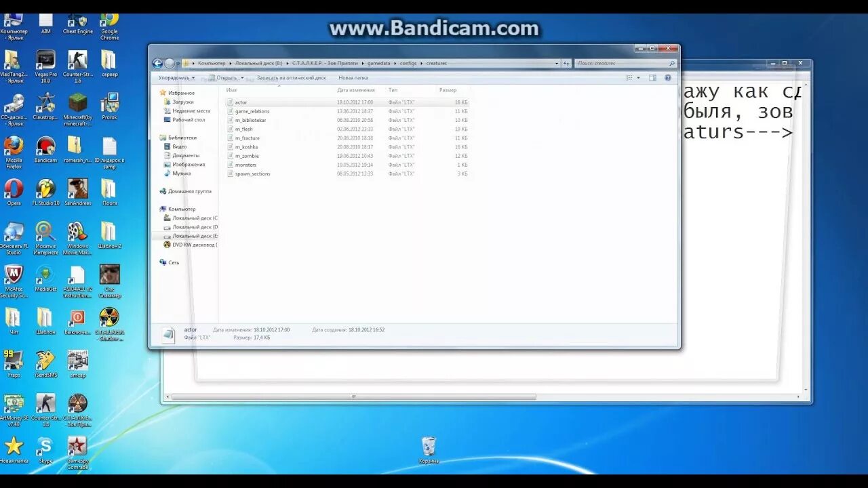Select the game_relations file
This screenshot has height=488, width=868.
(x=347, y=111)
